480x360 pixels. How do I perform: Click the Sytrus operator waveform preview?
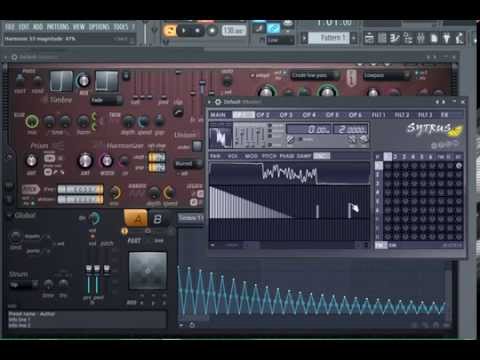point(221,135)
